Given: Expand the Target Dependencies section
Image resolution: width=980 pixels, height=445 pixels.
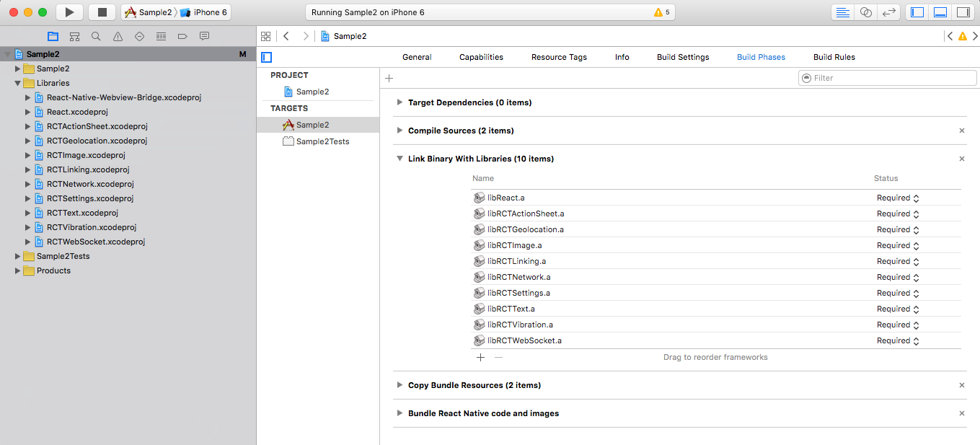Looking at the screenshot, I should pos(399,102).
